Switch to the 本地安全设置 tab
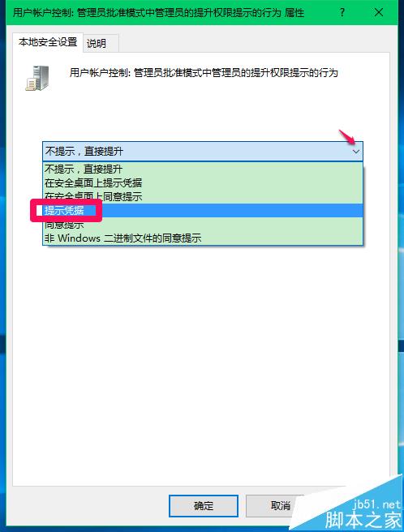This screenshot has width=404, height=532. (x=48, y=42)
